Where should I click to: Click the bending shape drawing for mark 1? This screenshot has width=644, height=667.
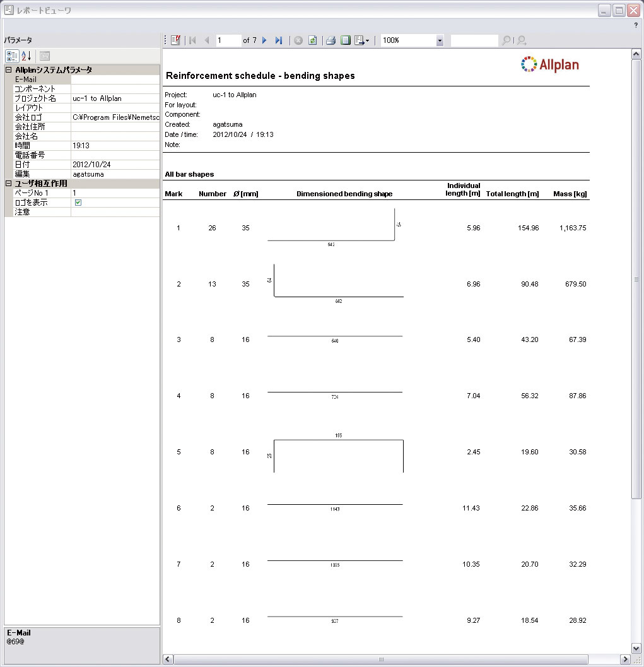334,227
